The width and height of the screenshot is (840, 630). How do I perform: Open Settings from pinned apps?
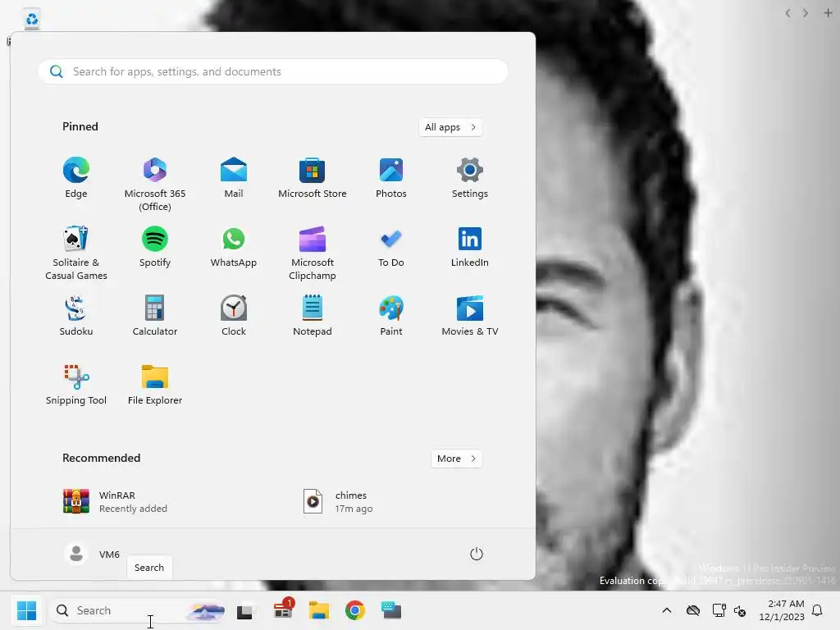pyautogui.click(x=470, y=178)
